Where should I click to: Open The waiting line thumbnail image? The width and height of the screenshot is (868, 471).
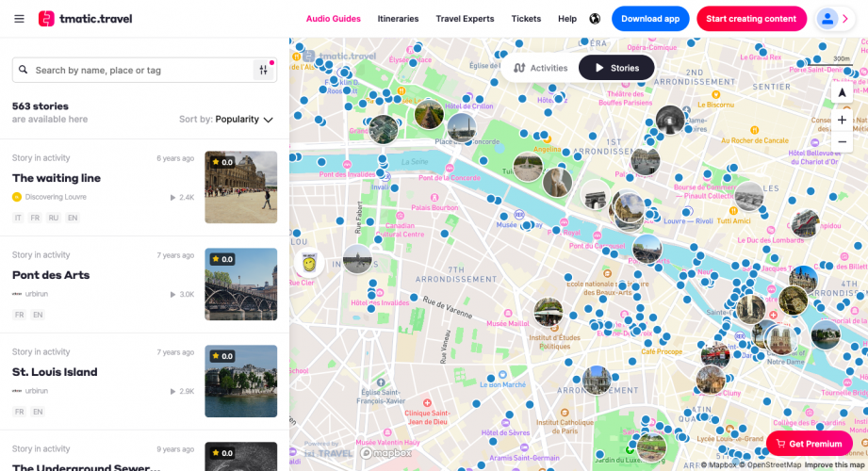(241, 187)
